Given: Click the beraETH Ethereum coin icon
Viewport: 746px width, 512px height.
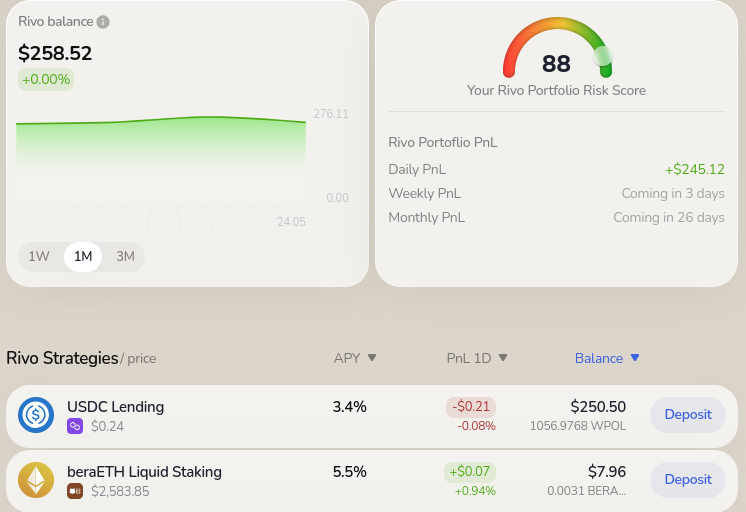Looking at the screenshot, I should coord(36,480).
